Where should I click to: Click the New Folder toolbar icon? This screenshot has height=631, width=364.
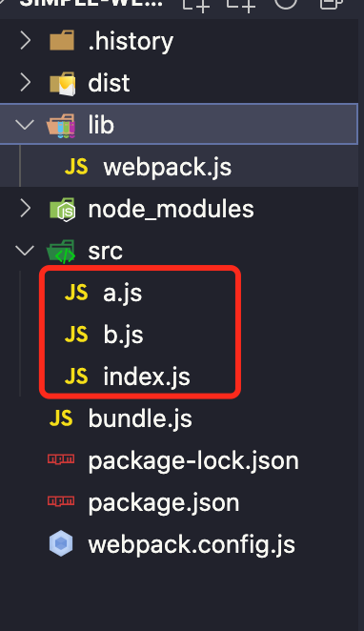pyautogui.click(x=241, y=4)
